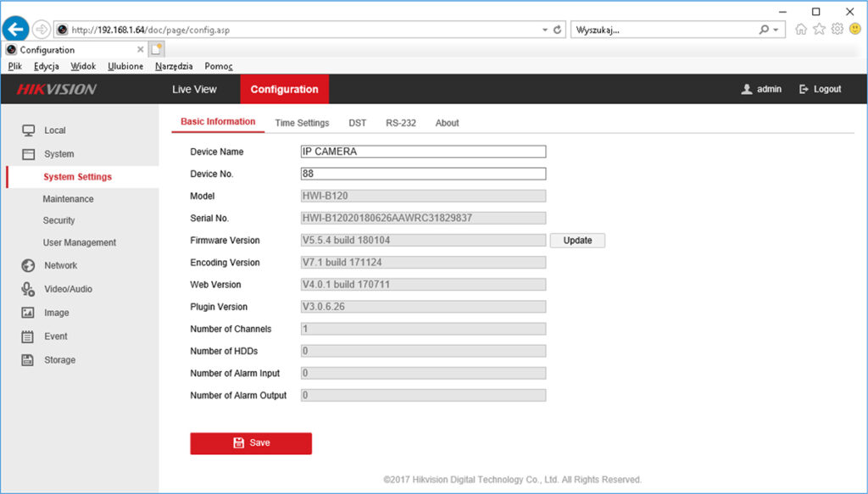Screen dimensions: 868x494
Task: Refresh the page with the reload icon
Action: coord(558,28)
